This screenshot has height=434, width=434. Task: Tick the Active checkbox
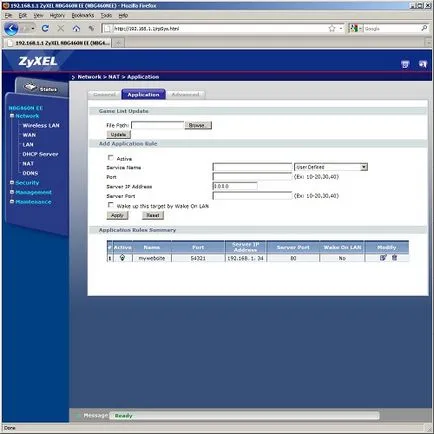(x=110, y=158)
